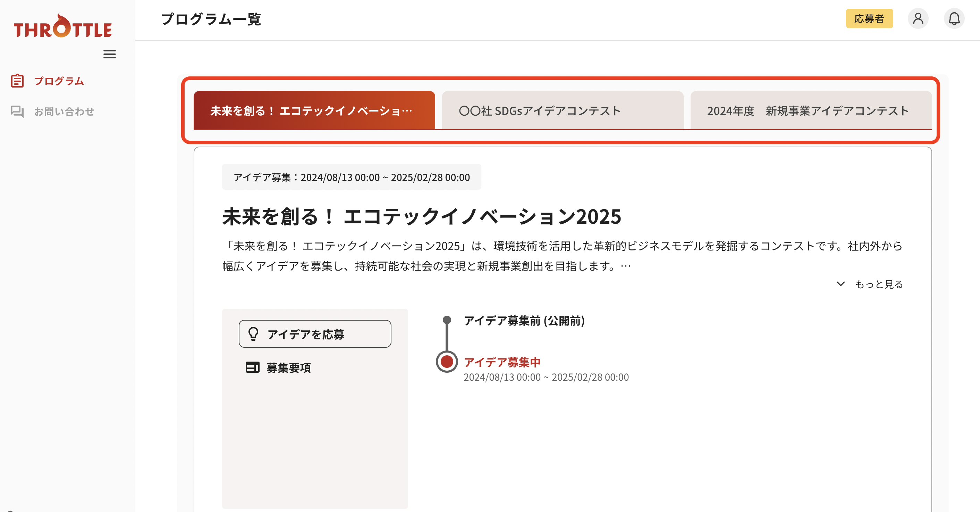Click the program title 未来を創る！エコテックイノベーション2025
Viewport: 980px width, 512px height.
pyautogui.click(x=422, y=216)
